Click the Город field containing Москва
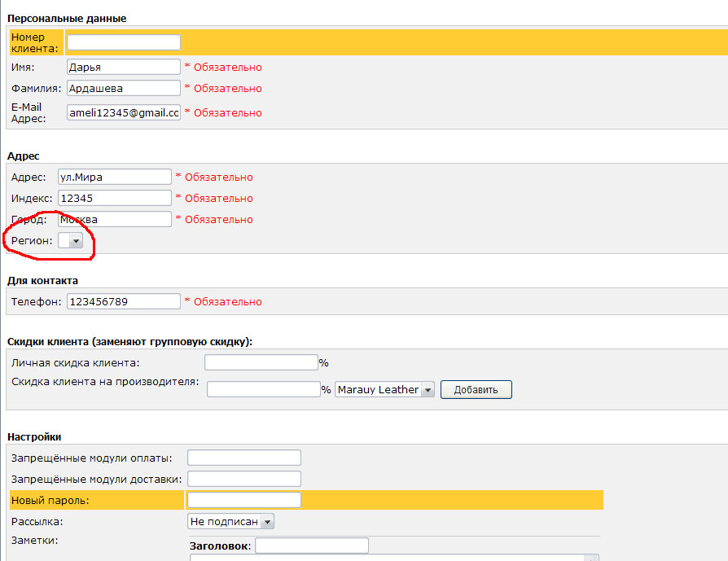Viewport: 728px width, 561px height. click(x=115, y=219)
